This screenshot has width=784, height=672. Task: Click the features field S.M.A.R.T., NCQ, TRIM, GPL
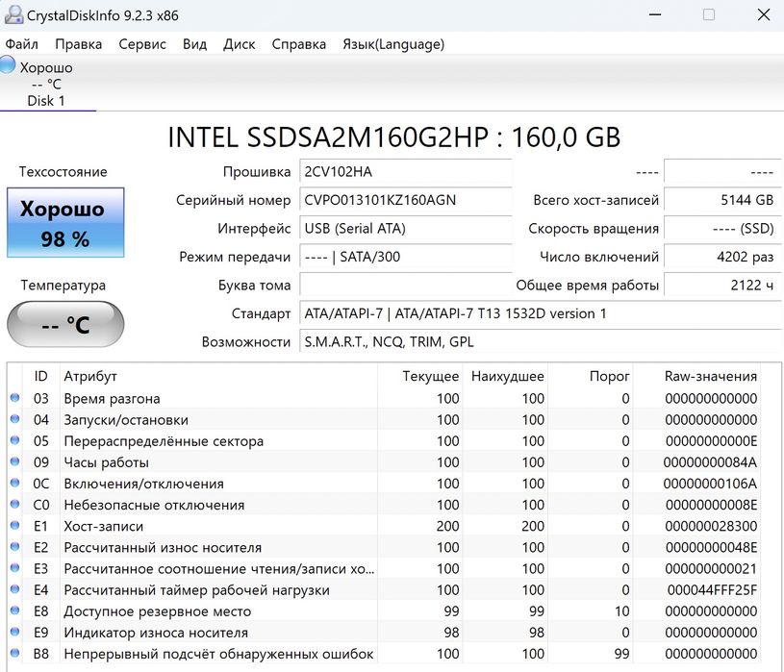(540, 342)
